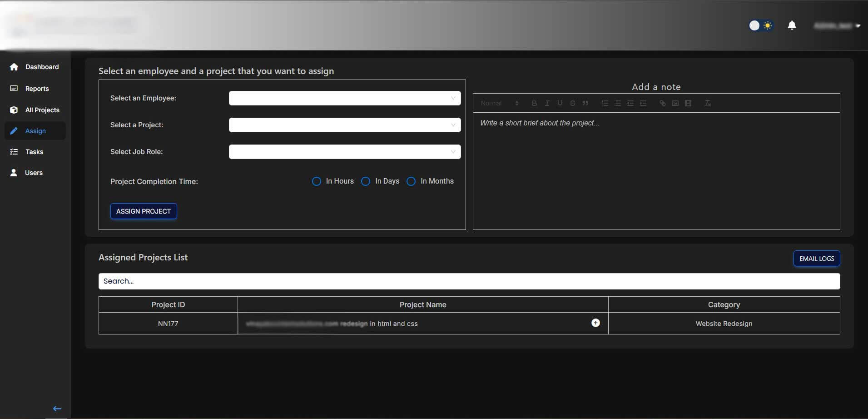The image size is (868, 419).
Task: Select the NN177 project ID cell
Action: [168, 324]
